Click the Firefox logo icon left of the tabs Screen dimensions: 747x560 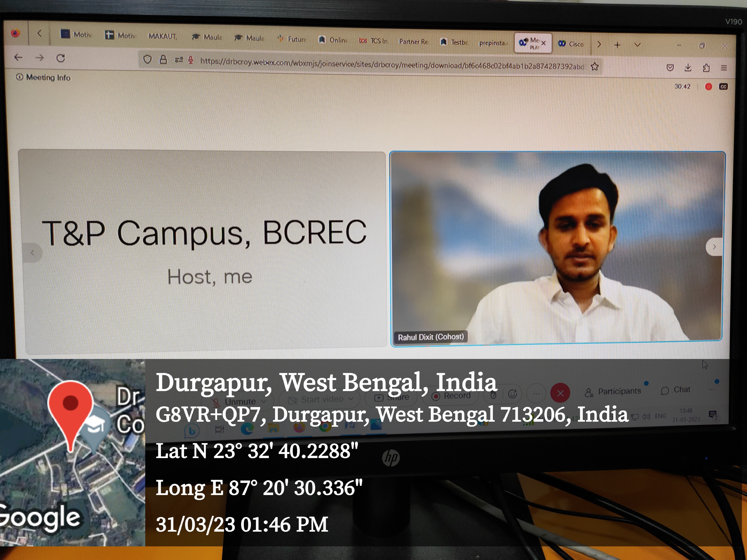[x=15, y=33]
